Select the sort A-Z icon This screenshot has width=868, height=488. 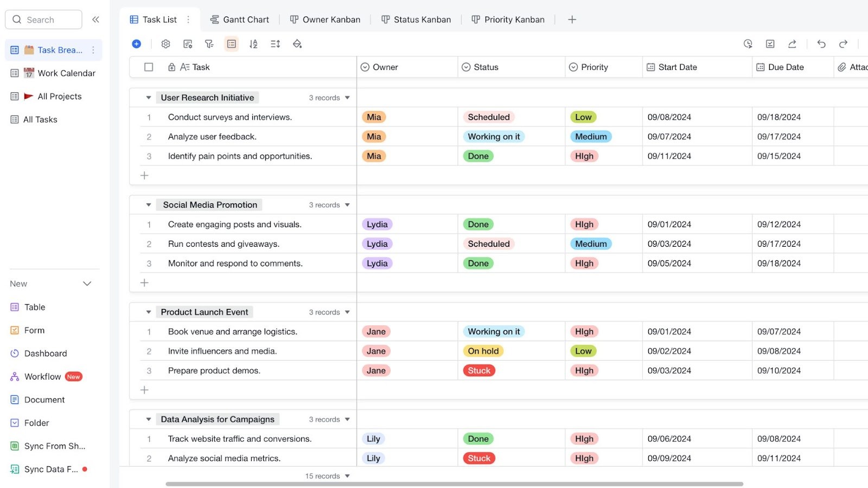point(253,44)
